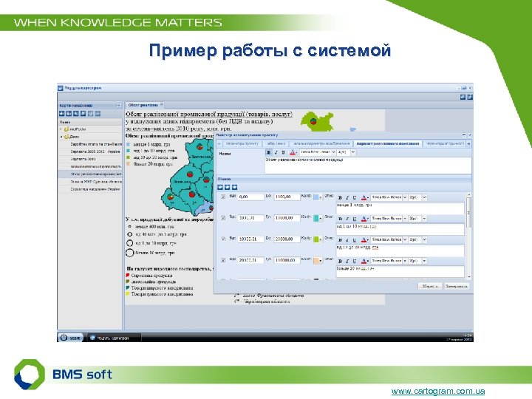Image resolution: width=532 pixels, height=399 pixels.
Task: Switch to the Обсяг реалізов document tab
Action: click(145, 105)
